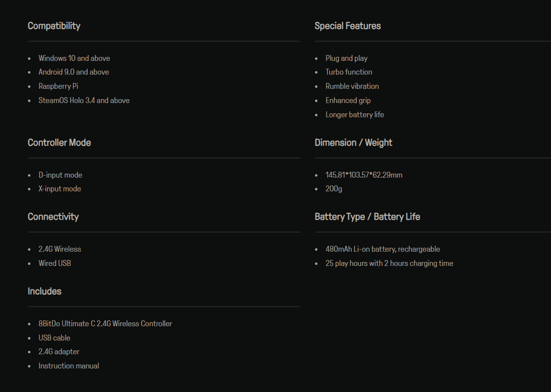551x392 pixels.
Task: Select the Android 9.0 and above item
Action: (74, 72)
